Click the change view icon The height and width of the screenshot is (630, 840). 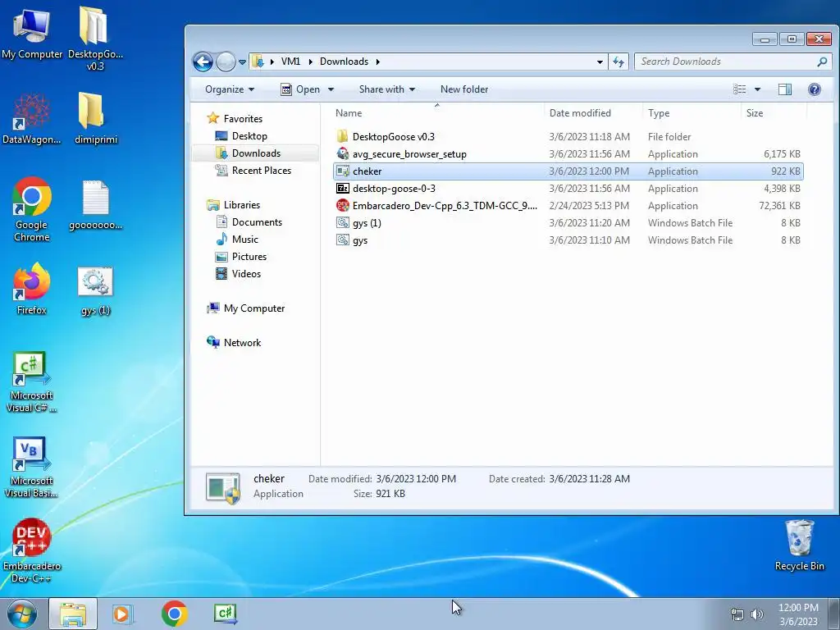click(740, 89)
